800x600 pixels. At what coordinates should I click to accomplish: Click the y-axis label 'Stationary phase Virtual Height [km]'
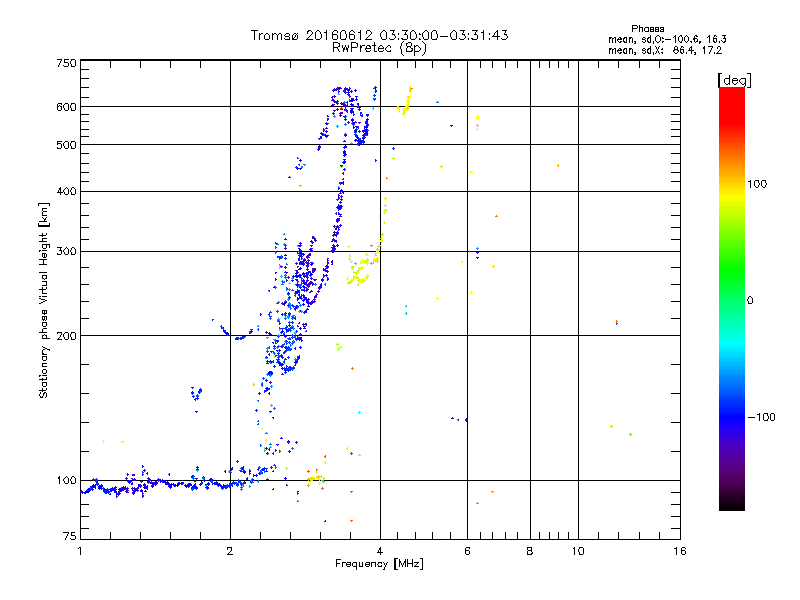coord(44,300)
